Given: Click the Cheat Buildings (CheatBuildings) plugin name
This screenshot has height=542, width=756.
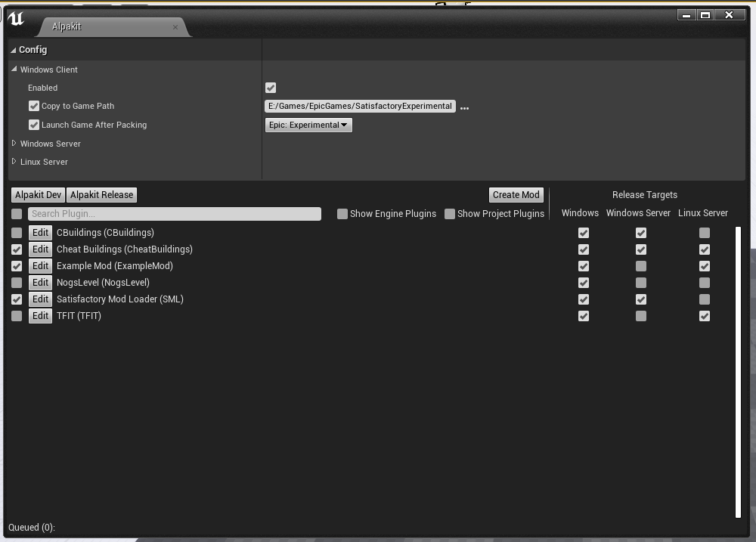Looking at the screenshot, I should click(125, 249).
